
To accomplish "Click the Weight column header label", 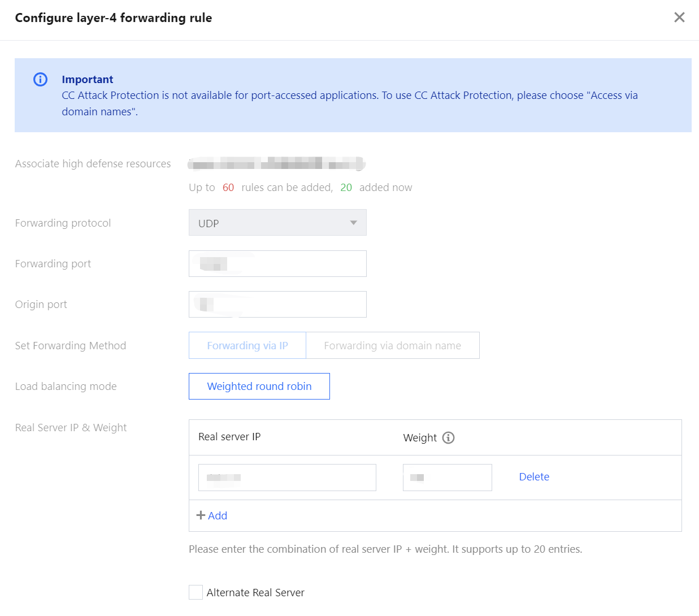I will [419, 437].
